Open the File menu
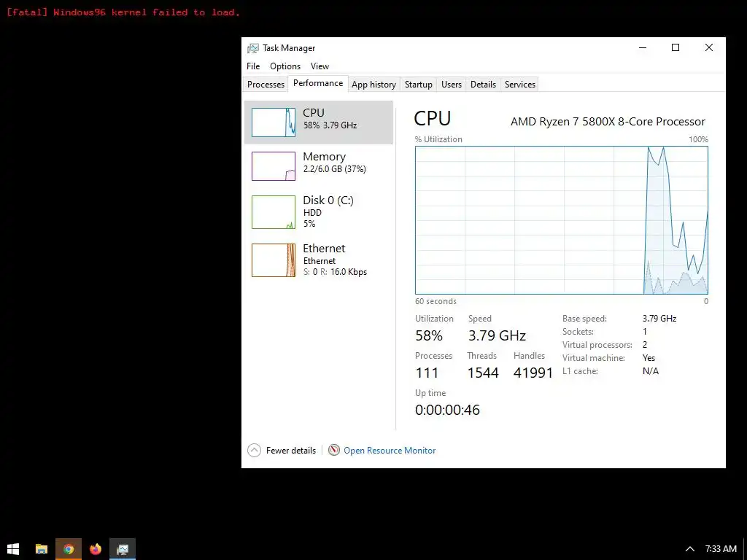 coord(253,66)
